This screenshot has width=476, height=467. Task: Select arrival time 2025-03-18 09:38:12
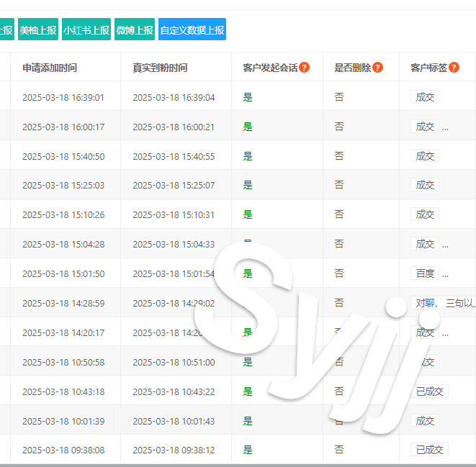pyautogui.click(x=174, y=450)
